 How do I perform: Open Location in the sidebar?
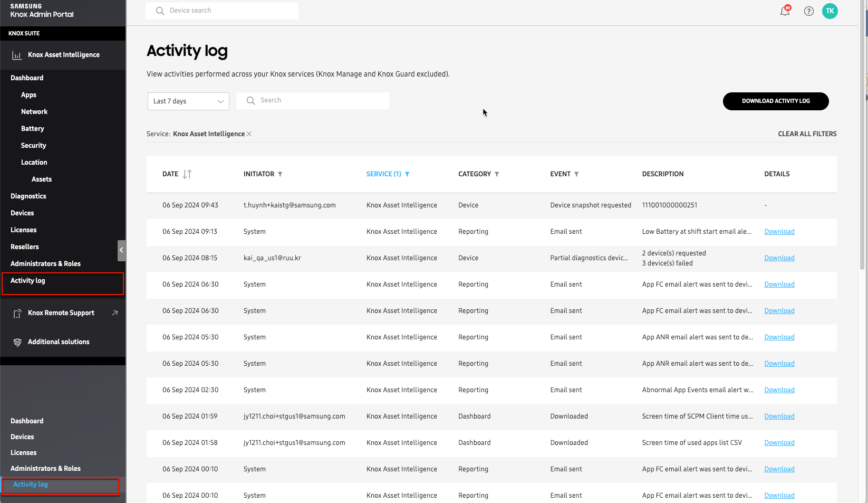click(x=34, y=163)
